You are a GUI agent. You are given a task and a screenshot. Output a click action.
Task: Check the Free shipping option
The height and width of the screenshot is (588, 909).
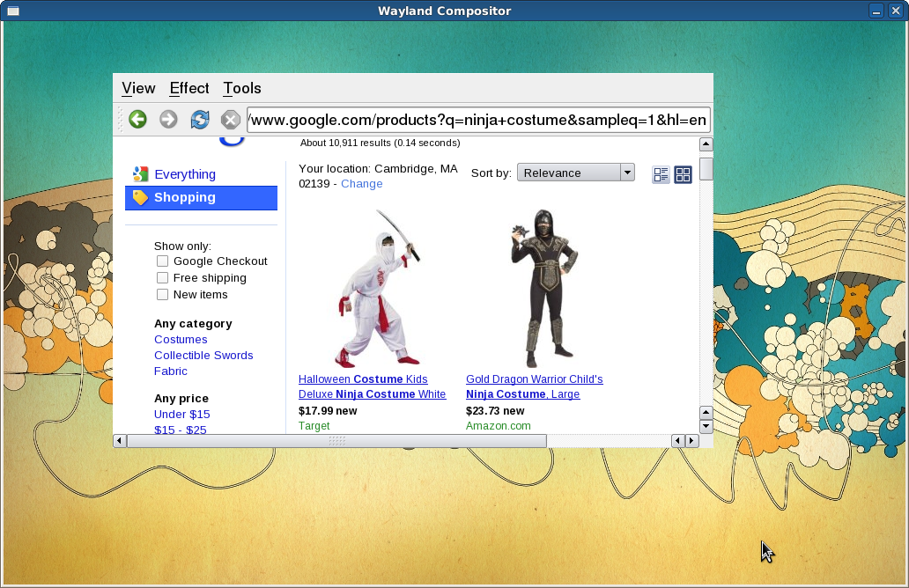[x=162, y=277]
